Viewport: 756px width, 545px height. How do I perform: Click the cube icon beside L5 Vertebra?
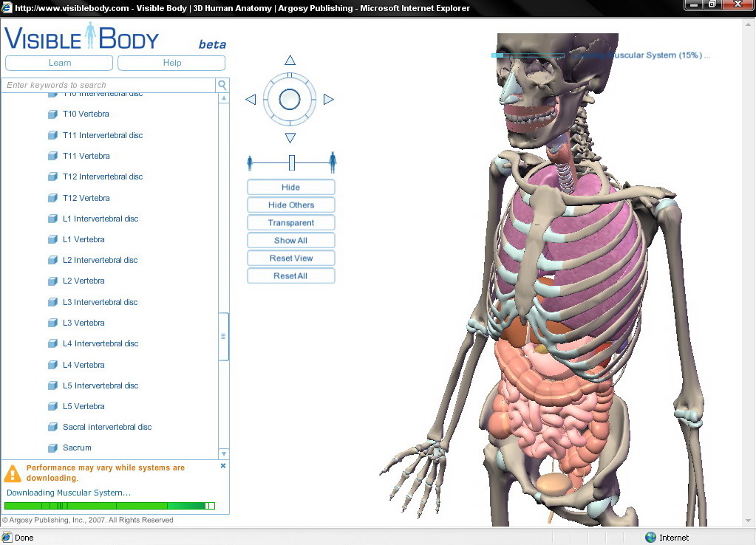(x=53, y=406)
